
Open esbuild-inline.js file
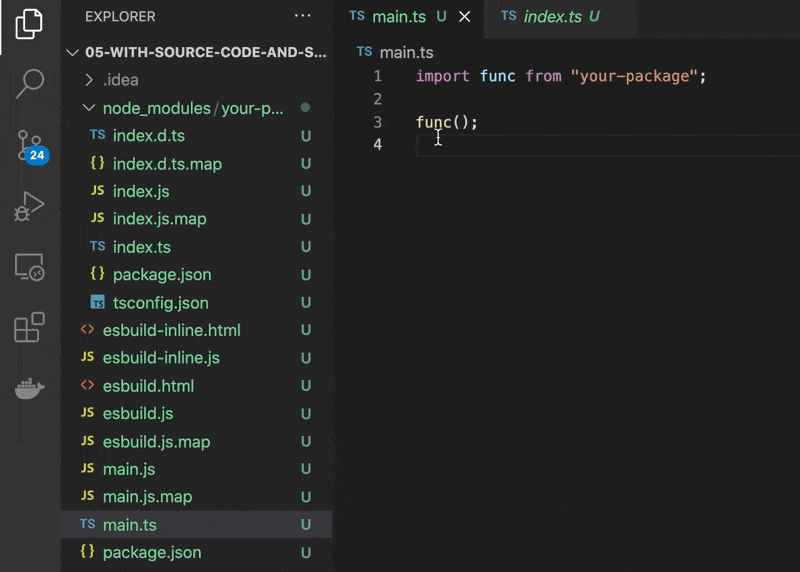tap(196, 358)
